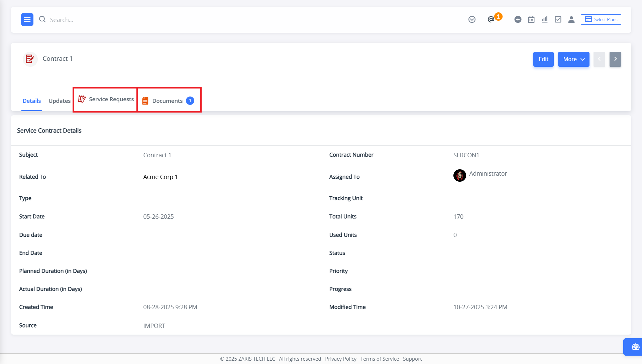
Task: Open mentions notifications icon
Action: pyautogui.click(x=491, y=19)
